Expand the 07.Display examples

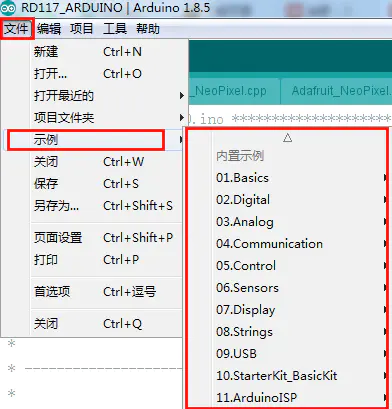[287, 310]
